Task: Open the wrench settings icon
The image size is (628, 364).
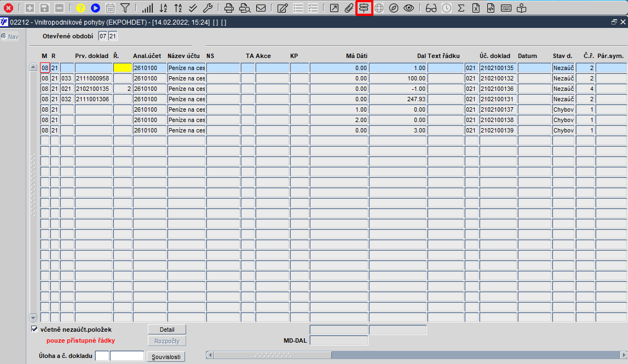Action: coord(208,8)
